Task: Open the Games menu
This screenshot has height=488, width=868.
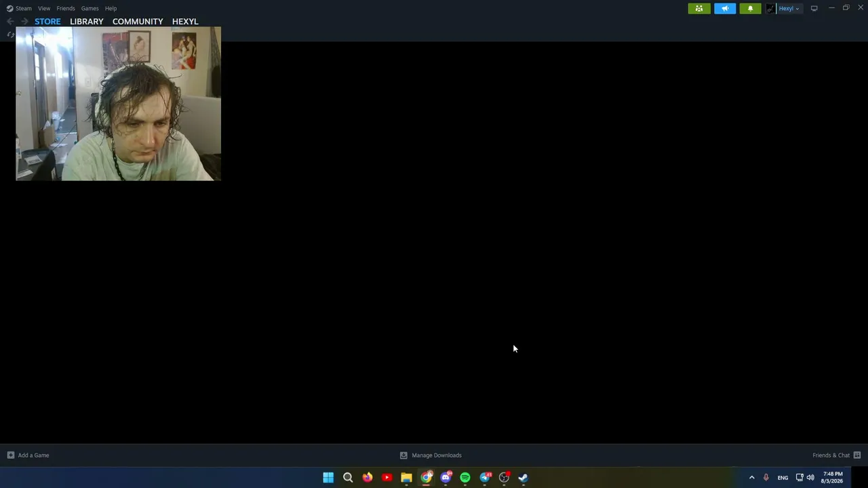Action: tap(90, 8)
